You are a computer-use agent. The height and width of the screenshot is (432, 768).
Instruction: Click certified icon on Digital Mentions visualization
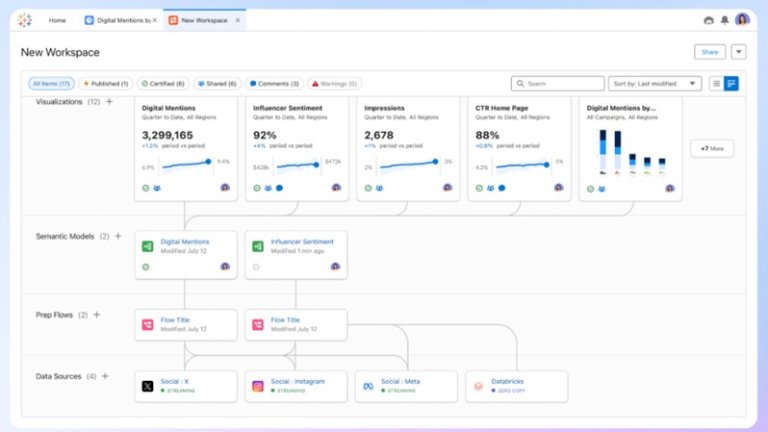[x=145, y=188]
